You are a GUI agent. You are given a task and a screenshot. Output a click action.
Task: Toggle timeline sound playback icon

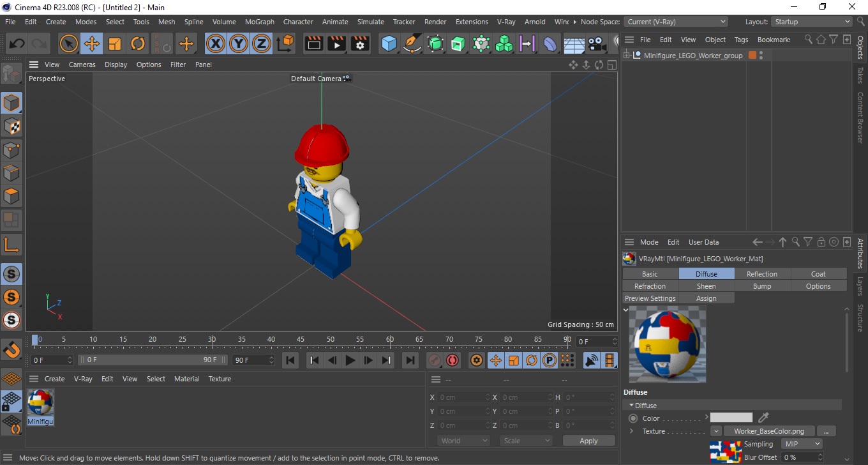point(592,360)
